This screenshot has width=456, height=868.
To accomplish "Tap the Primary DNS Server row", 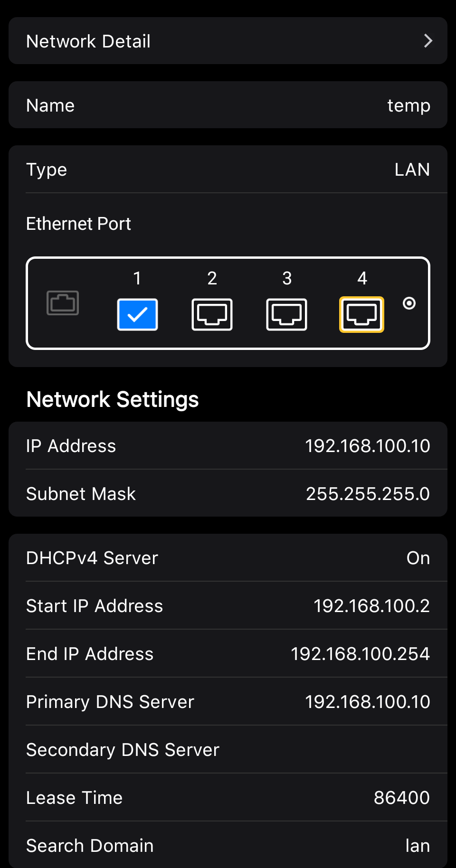I will (x=228, y=702).
